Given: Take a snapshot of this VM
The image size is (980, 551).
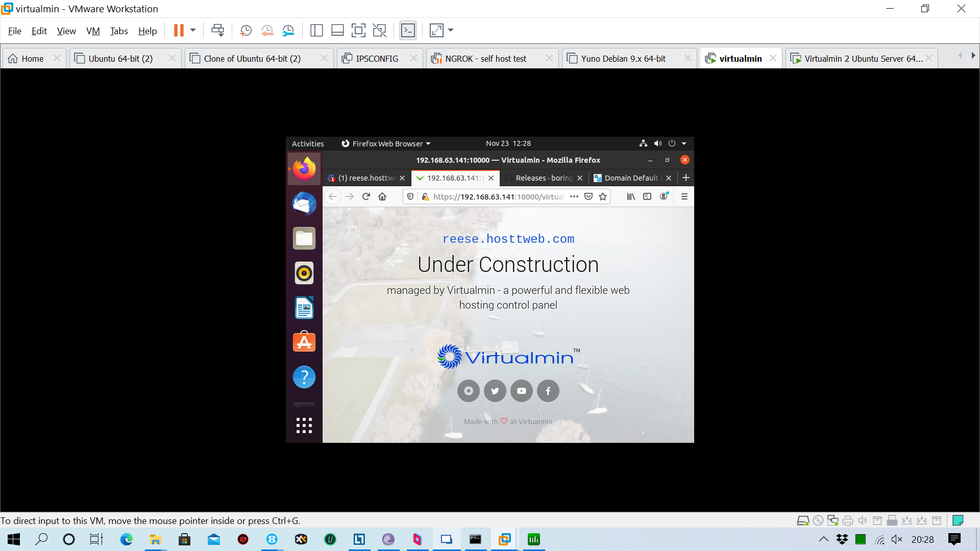Looking at the screenshot, I should click(x=246, y=31).
